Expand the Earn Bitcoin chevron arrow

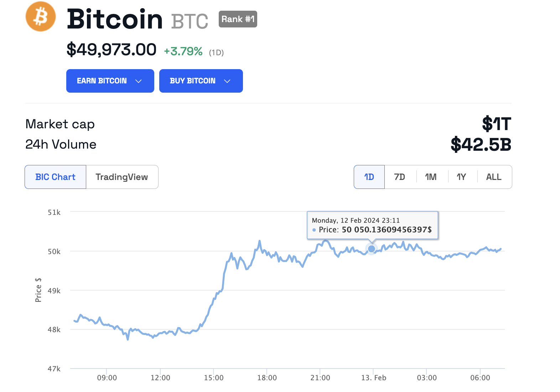[x=139, y=81]
